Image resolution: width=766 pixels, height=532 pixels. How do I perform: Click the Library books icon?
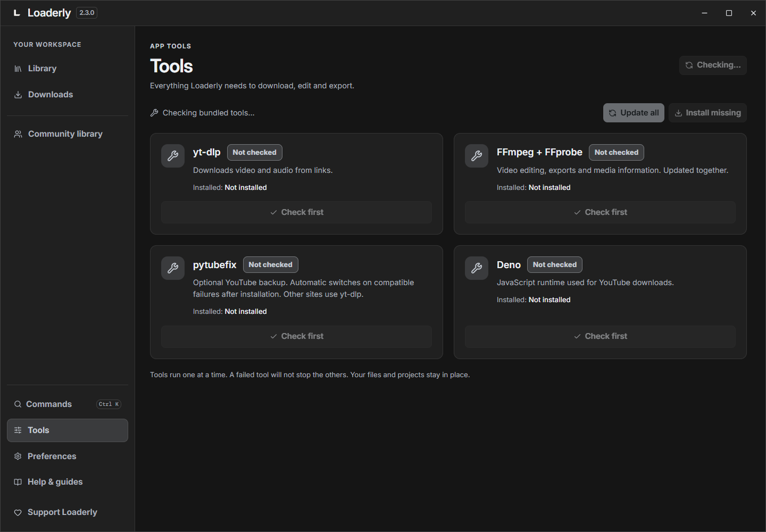(x=18, y=69)
